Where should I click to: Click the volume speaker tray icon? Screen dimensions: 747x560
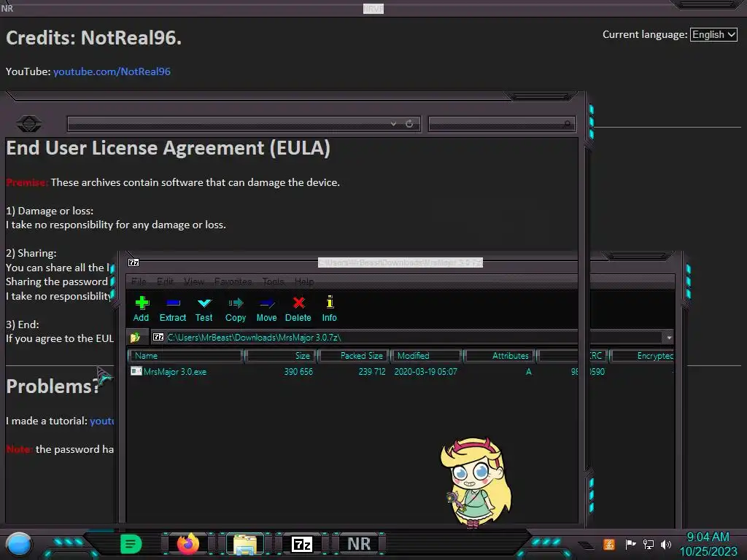[666, 544]
